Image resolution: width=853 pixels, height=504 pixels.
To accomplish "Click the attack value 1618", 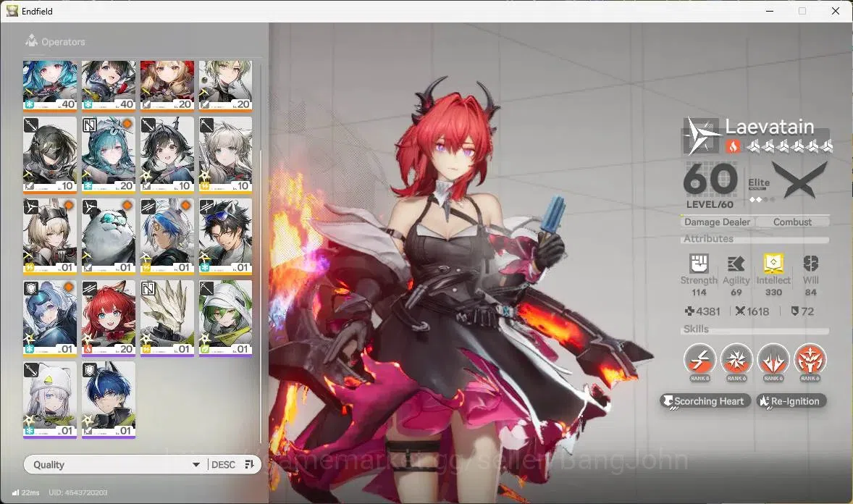I will pyautogui.click(x=758, y=311).
